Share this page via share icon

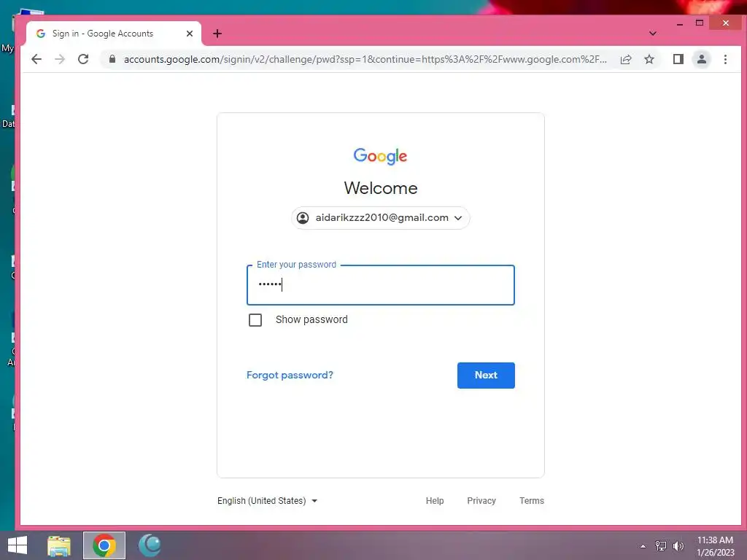[x=626, y=59]
